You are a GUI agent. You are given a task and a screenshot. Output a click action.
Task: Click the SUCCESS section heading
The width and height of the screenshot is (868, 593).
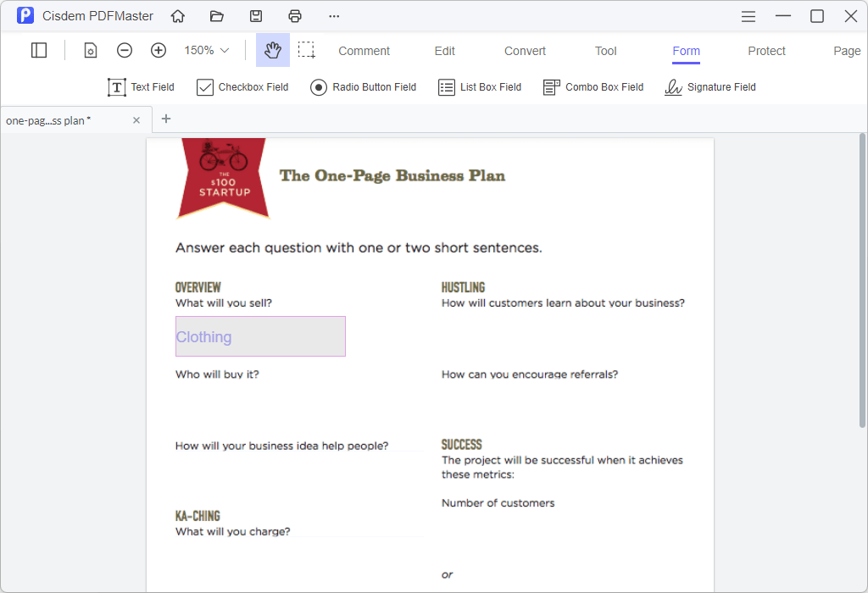tap(462, 445)
